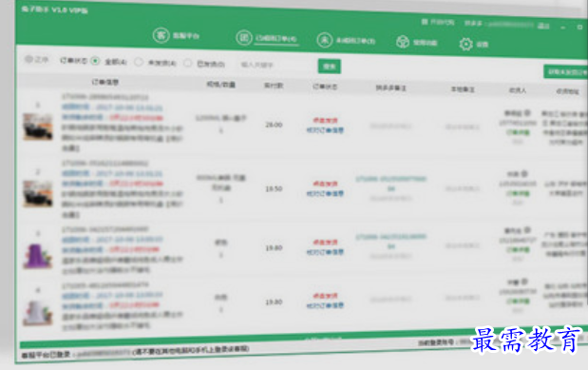The image size is (588, 370).
Task: Open the teal remark link in the 18.50 row
Action: tap(391, 184)
